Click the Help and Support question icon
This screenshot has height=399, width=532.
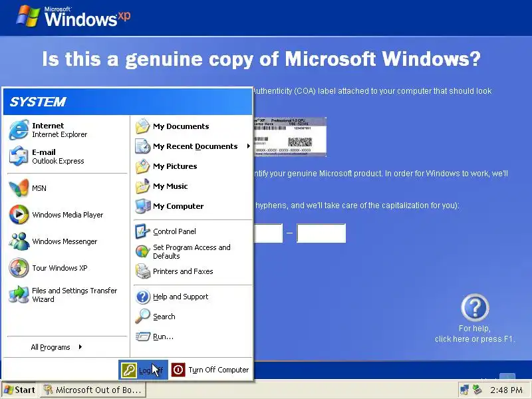[x=142, y=297]
